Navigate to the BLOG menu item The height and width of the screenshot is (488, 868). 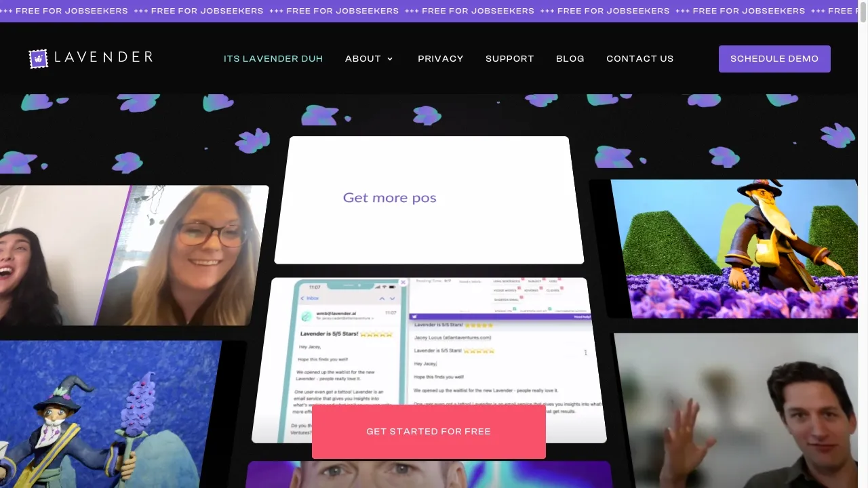point(570,58)
